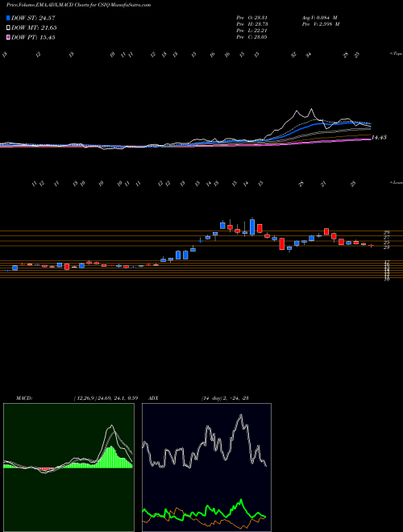The width and height of the screenshot is (403, 532).
Task: Click the 'DOW MT: 21.65' legend label
Action: coord(34,28)
